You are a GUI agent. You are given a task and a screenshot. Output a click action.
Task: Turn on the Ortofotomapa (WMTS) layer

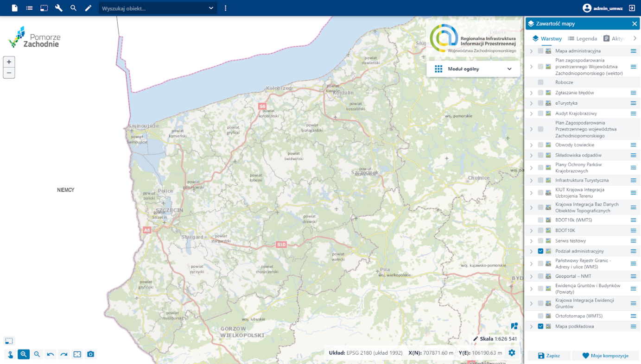(x=540, y=316)
